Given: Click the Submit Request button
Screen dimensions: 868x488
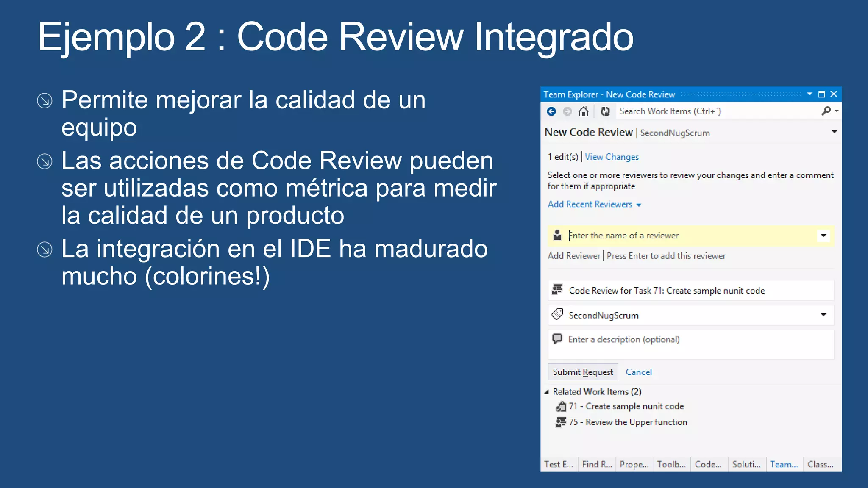Looking at the screenshot, I should (583, 372).
